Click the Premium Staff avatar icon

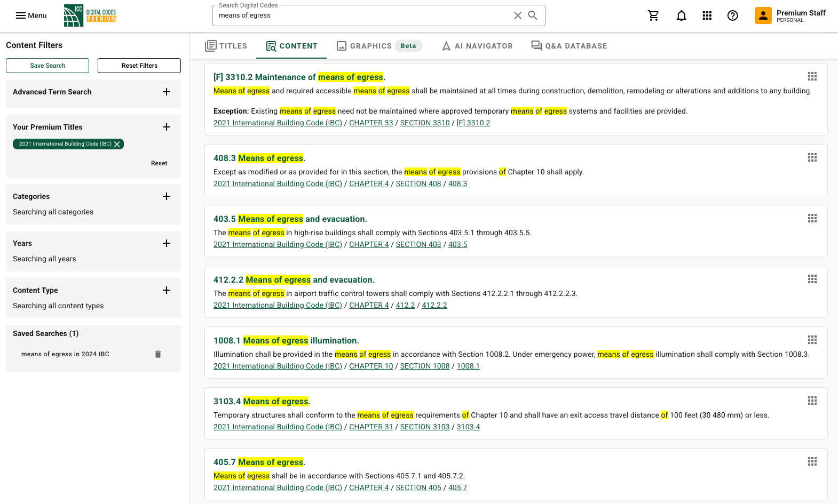[x=763, y=15]
